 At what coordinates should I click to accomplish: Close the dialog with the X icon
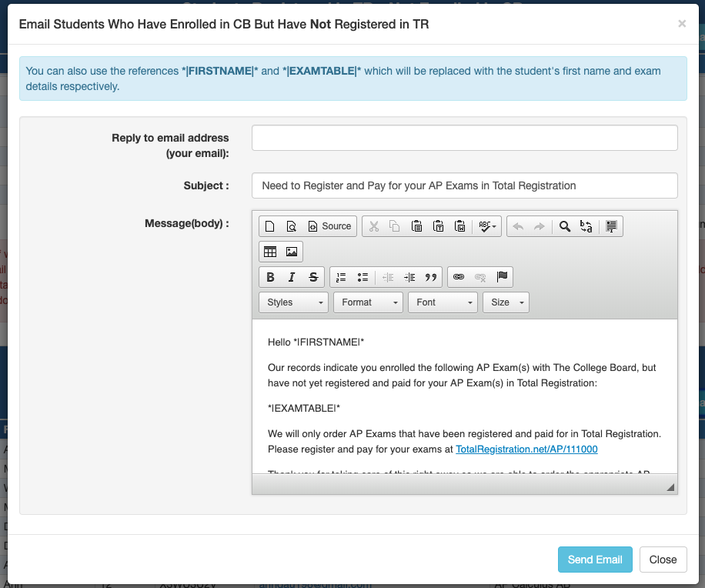click(x=682, y=24)
